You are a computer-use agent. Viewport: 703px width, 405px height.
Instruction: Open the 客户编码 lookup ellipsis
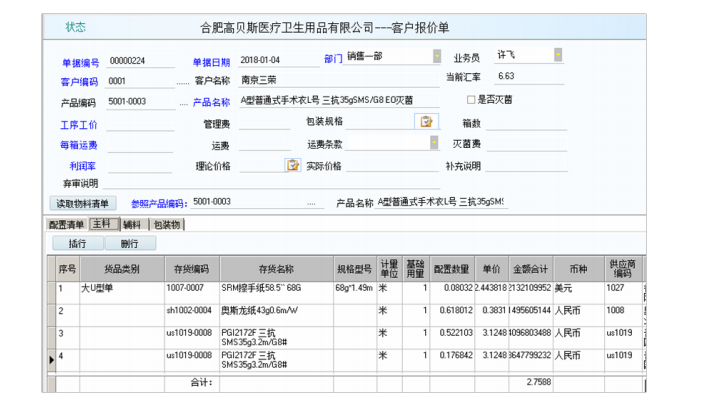click(x=183, y=83)
